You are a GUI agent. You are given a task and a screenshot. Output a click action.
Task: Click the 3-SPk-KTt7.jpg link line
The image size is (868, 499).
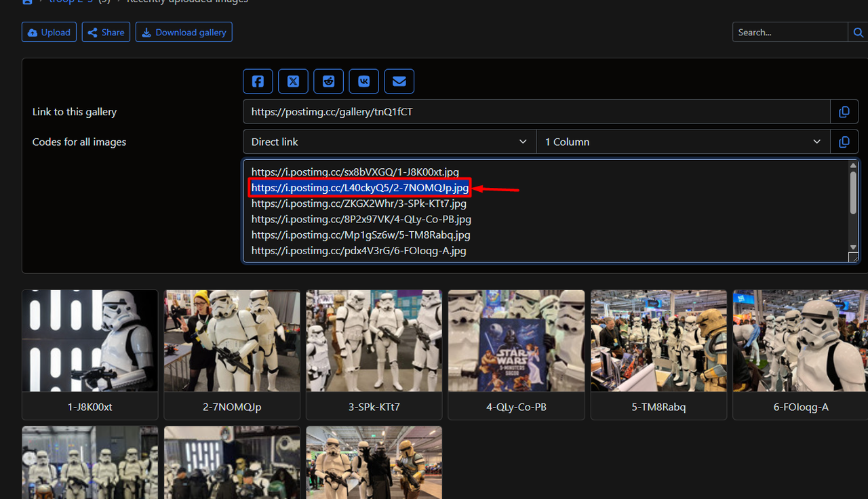click(x=359, y=203)
